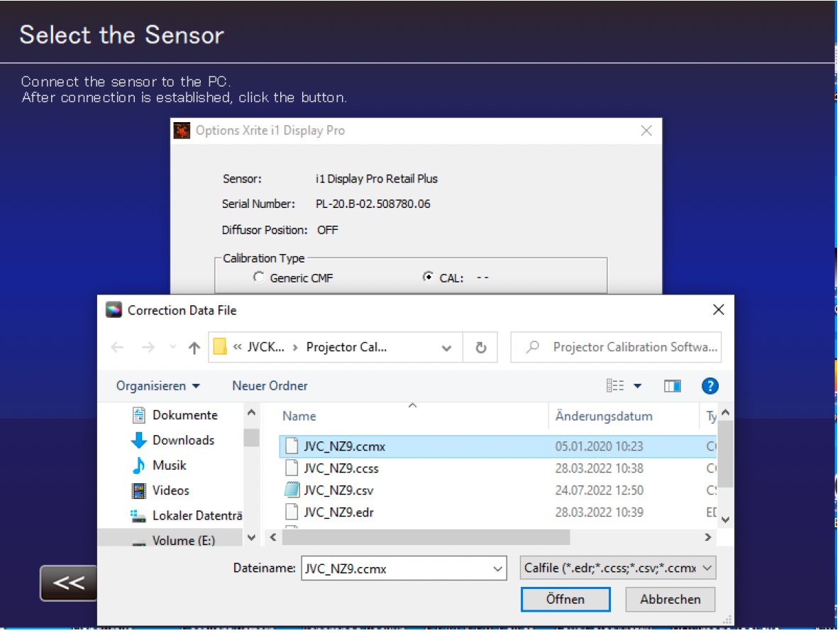The image size is (840, 633).
Task: Click the Projector Cal… breadcrumb segment
Action: pyautogui.click(x=346, y=347)
